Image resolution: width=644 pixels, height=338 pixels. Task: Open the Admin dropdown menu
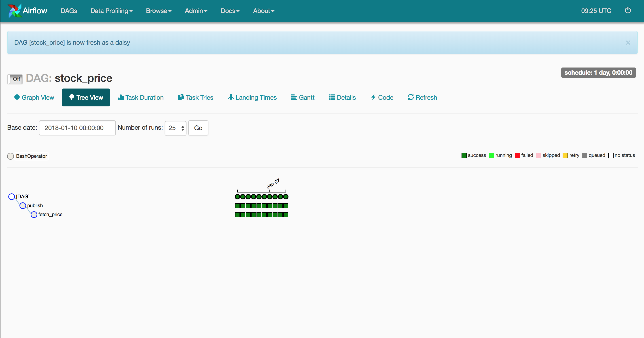click(x=196, y=11)
